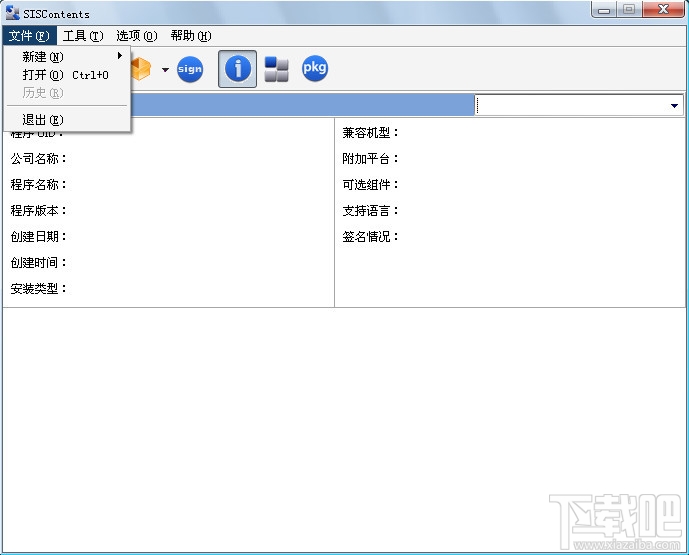Click the 程序版本 label
The height and width of the screenshot is (555, 689).
(x=39, y=210)
